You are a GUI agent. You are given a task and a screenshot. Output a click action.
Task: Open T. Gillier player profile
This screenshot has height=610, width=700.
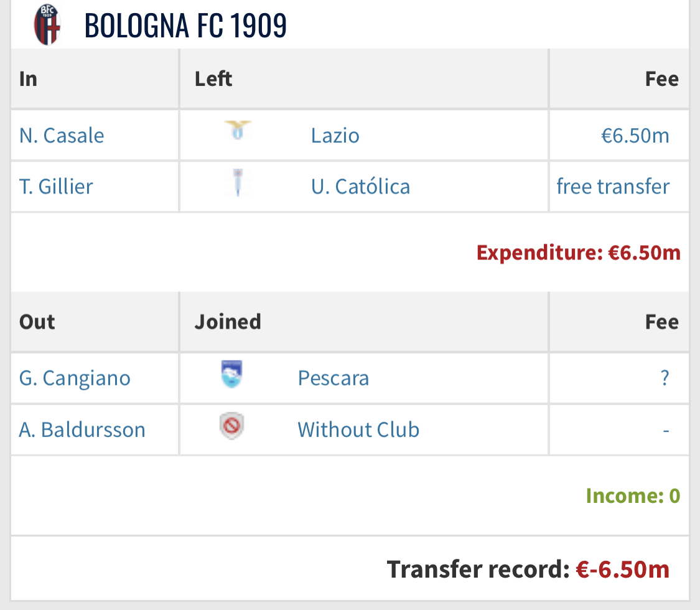point(56,187)
